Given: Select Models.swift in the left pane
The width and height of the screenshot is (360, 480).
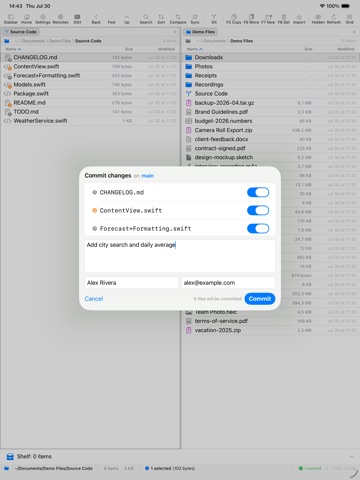Looking at the screenshot, I should [90, 85].
